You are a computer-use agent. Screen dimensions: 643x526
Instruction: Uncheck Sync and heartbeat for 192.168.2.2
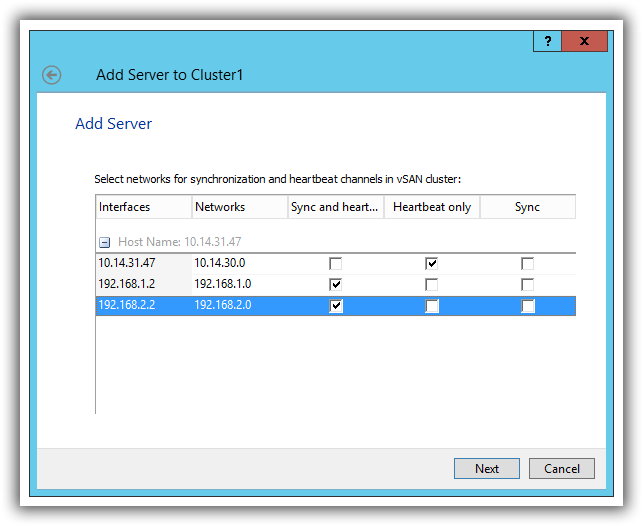(335, 305)
